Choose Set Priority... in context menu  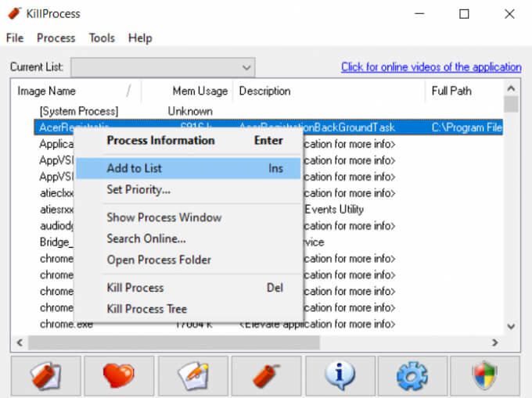click(189, 189)
